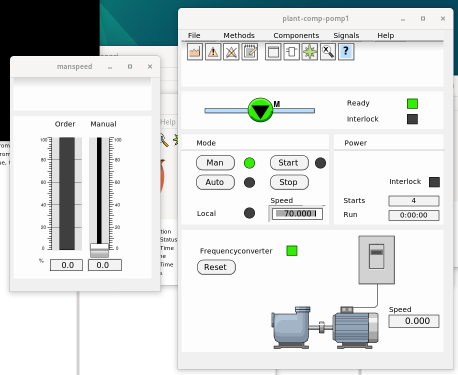Image resolution: width=458 pixels, height=375 pixels.
Task: Click the green star navigator icon
Action: click(x=310, y=52)
